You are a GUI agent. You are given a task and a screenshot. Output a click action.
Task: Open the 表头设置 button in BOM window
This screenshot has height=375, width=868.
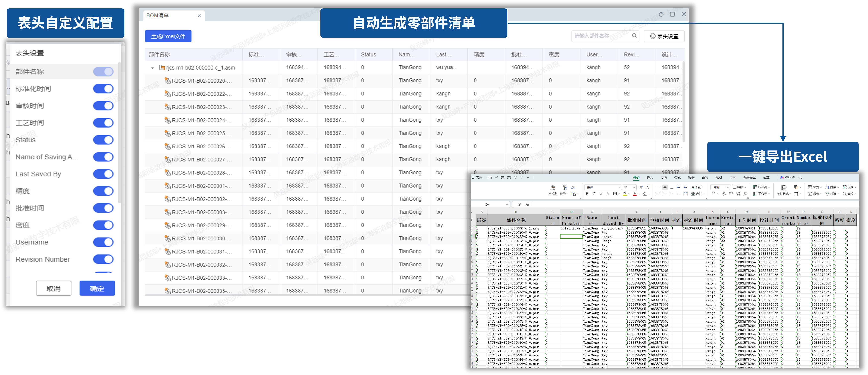[664, 36]
